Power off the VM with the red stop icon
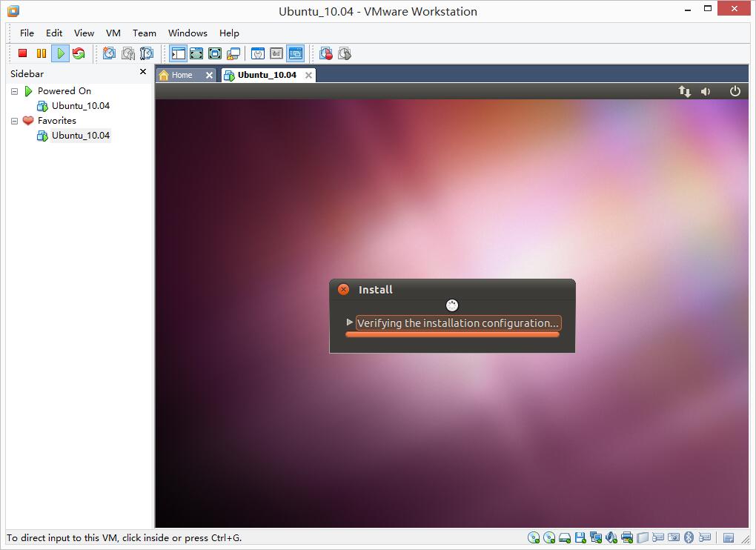 coord(22,53)
